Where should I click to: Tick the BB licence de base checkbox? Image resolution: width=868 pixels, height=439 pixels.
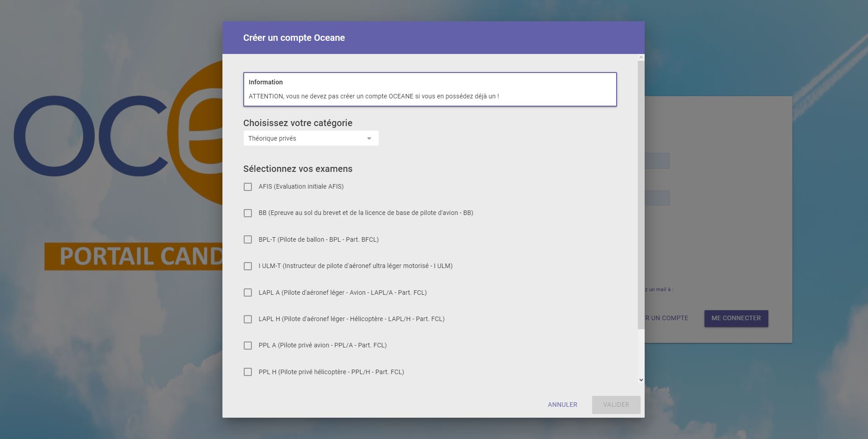click(248, 213)
